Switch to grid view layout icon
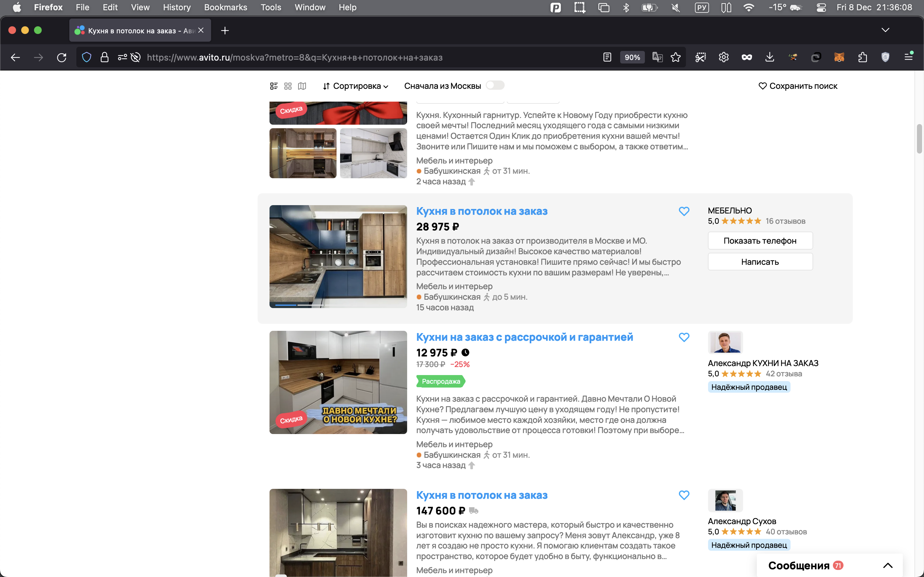Screen dimensions: 924x577 point(288,86)
